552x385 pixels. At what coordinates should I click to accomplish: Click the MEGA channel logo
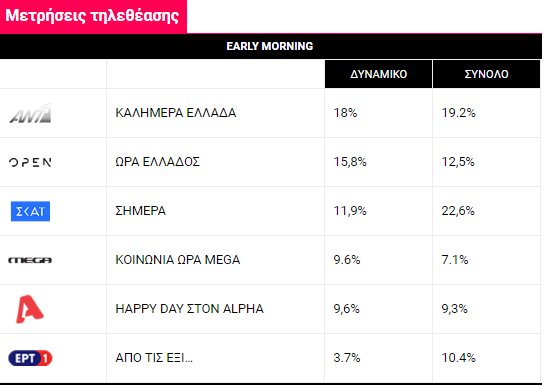pos(30,260)
